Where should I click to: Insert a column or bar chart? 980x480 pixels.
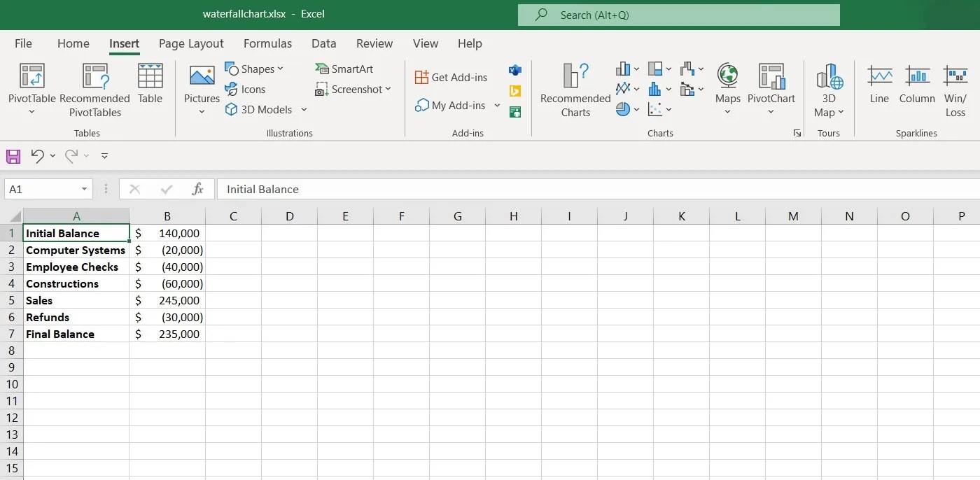pyautogui.click(x=624, y=68)
